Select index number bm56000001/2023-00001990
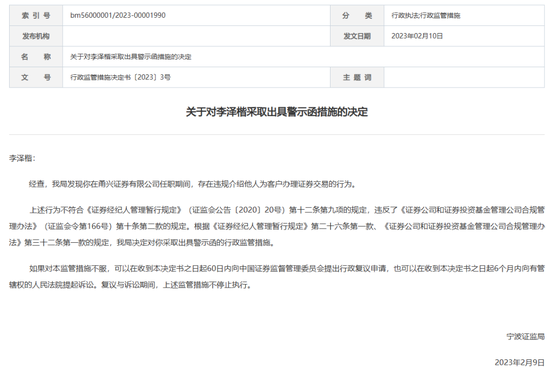Image resolution: width=550 pixels, height=368 pixels. click(x=118, y=15)
